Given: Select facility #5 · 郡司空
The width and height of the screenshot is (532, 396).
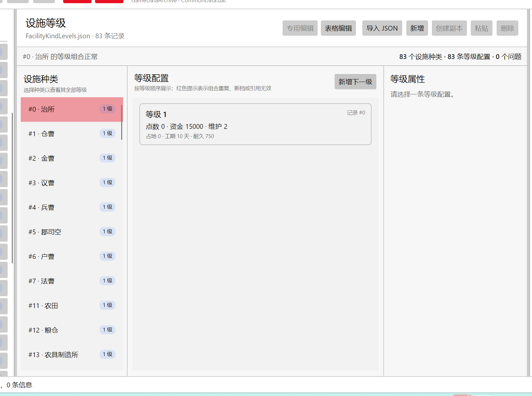Looking at the screenshot, I should 72,232.
